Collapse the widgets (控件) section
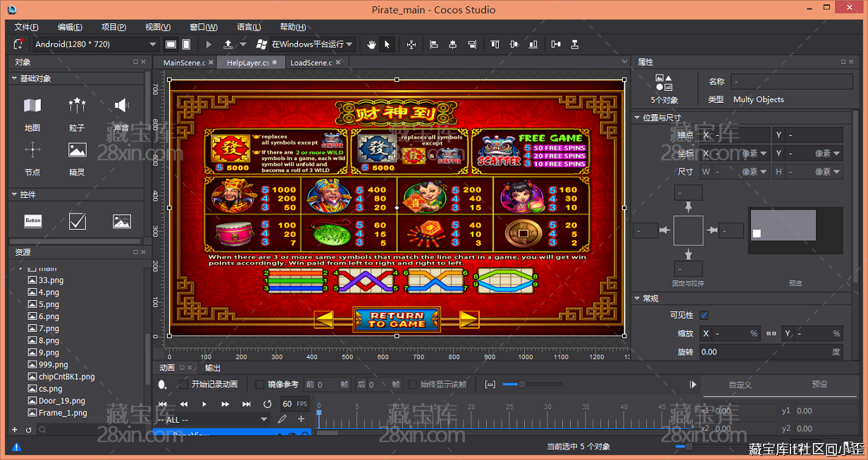This screenshot has height=460, width=868. [14, 194]
